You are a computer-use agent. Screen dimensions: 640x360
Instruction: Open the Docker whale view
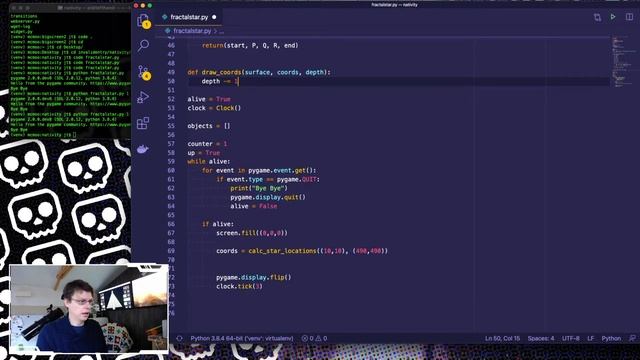(142, 149)
